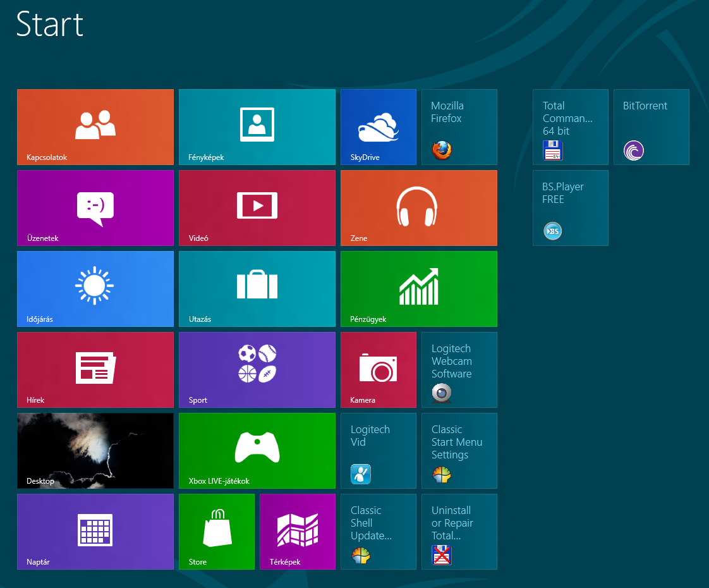
Task: Open the Videó tile
Action: 257,208
